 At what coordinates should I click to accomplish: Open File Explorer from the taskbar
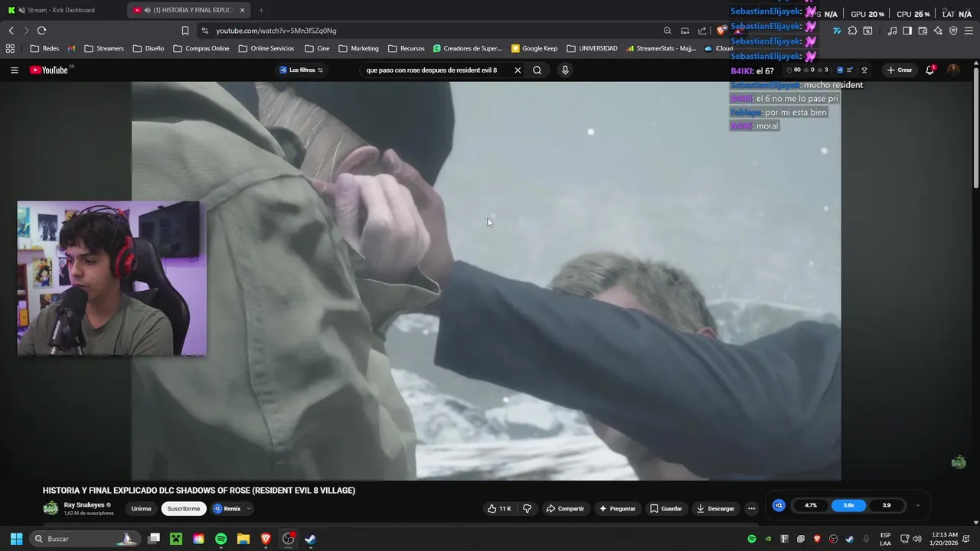pyautogui.click(x=243, y=539)
